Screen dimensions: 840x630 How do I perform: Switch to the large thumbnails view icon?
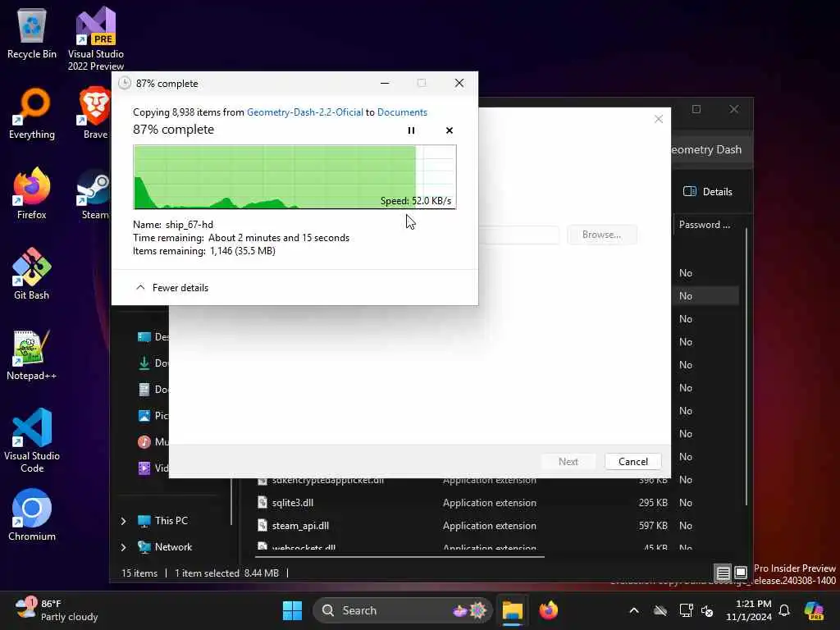(741, 573)
